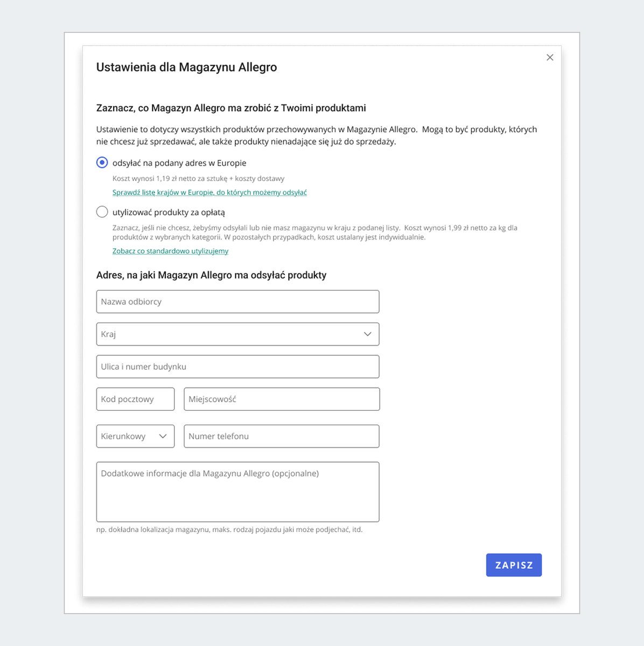Click the Kierunkowy chevron arrow icon
Viewport: 644px width, 646px height.
pos(163,437)
